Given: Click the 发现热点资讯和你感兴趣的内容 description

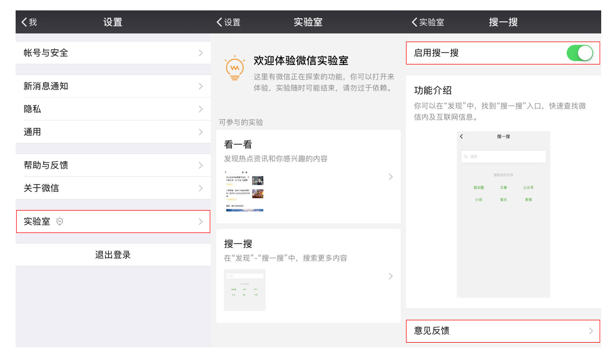Looking at the screenshot, I should [x=276, y=159].
